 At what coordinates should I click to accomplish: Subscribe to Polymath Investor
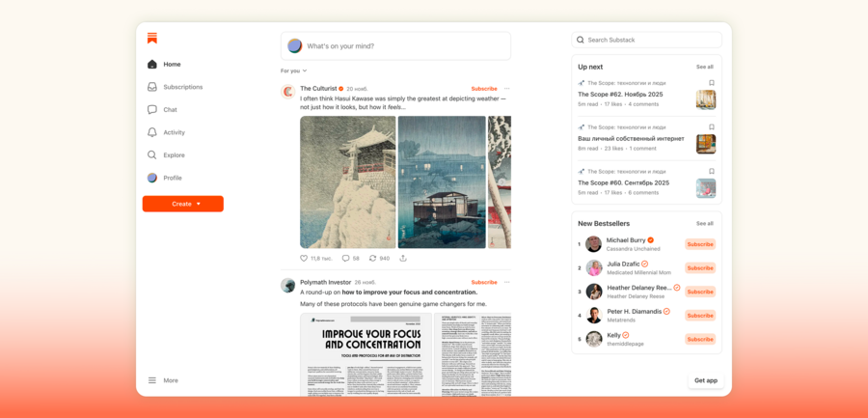[484, 282]
